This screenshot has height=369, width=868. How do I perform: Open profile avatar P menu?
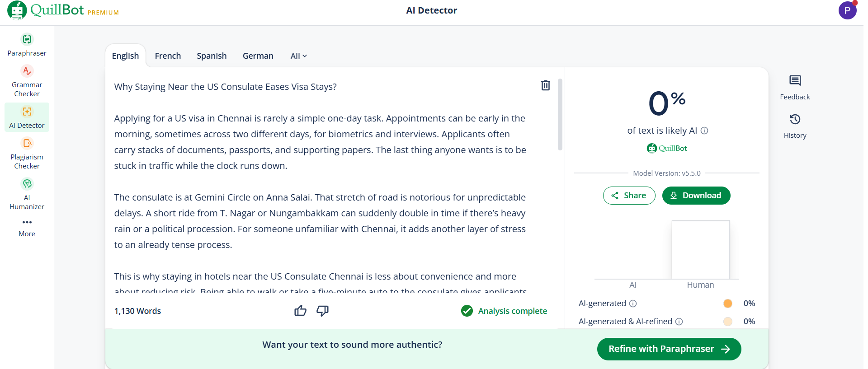848,10
